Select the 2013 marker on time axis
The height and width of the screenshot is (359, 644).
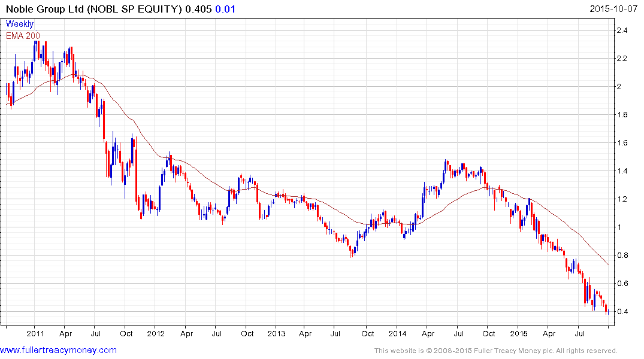(276, 333)
